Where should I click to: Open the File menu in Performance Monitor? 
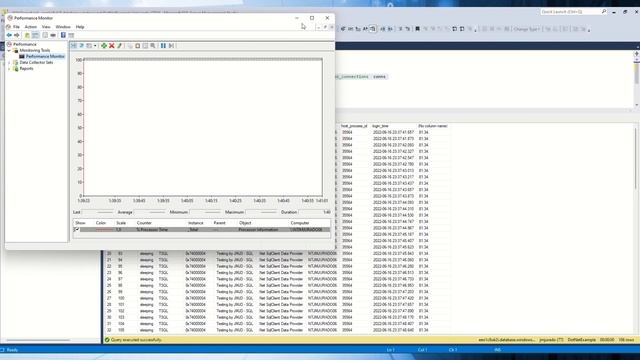16,27
